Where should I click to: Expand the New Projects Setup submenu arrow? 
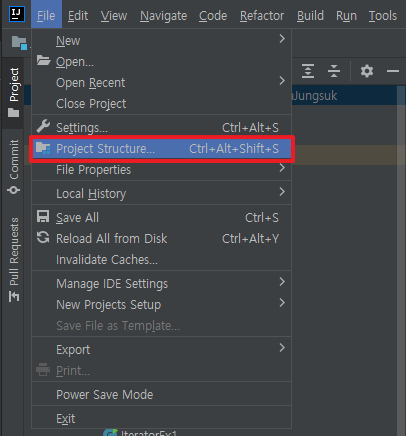tap(282, 303)
